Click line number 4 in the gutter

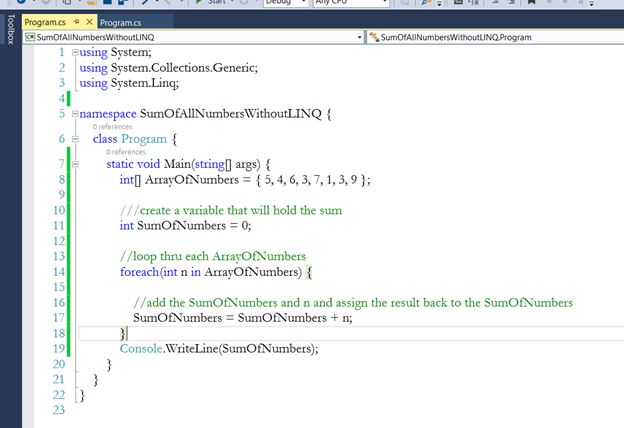tap(62, 98)
